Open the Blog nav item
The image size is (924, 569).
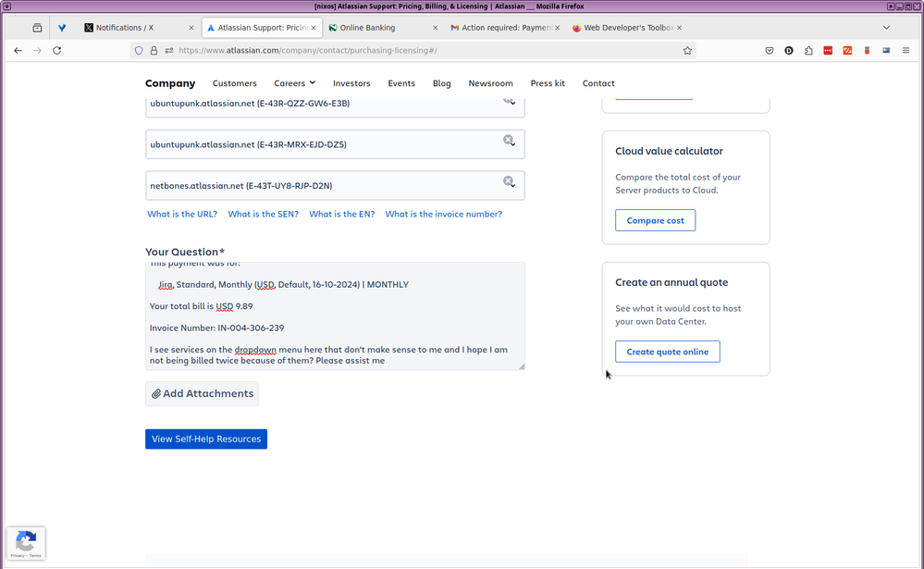tap(441, 83)
